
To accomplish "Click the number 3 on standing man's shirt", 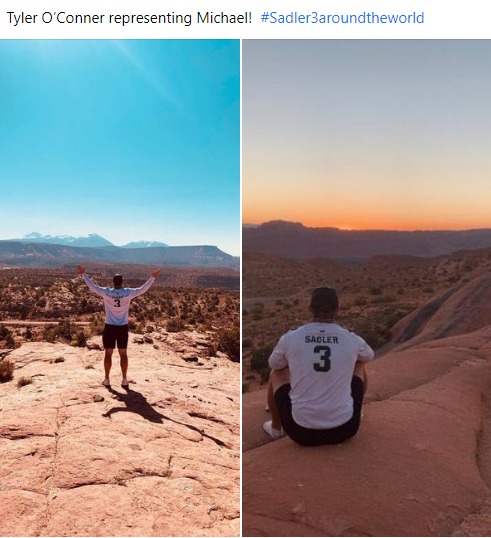I will coord(117,303).
